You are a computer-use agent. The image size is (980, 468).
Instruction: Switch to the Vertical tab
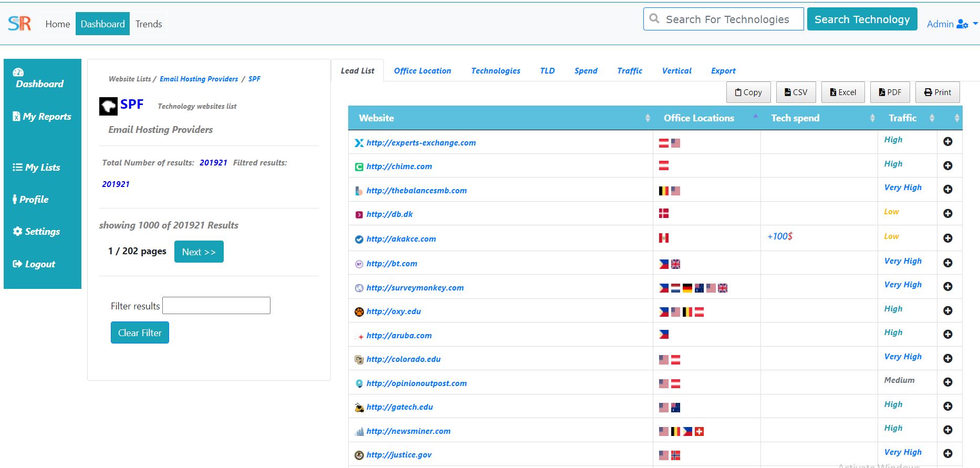point(676,71)
